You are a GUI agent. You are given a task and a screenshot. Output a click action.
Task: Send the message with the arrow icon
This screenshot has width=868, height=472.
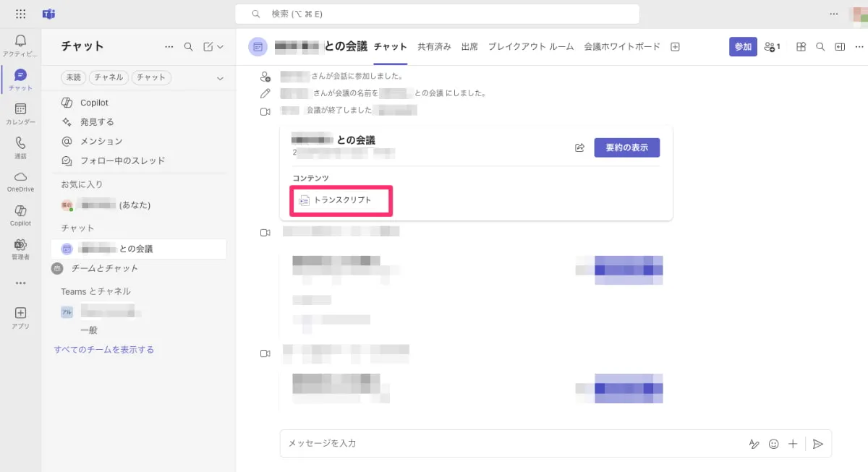818,444
